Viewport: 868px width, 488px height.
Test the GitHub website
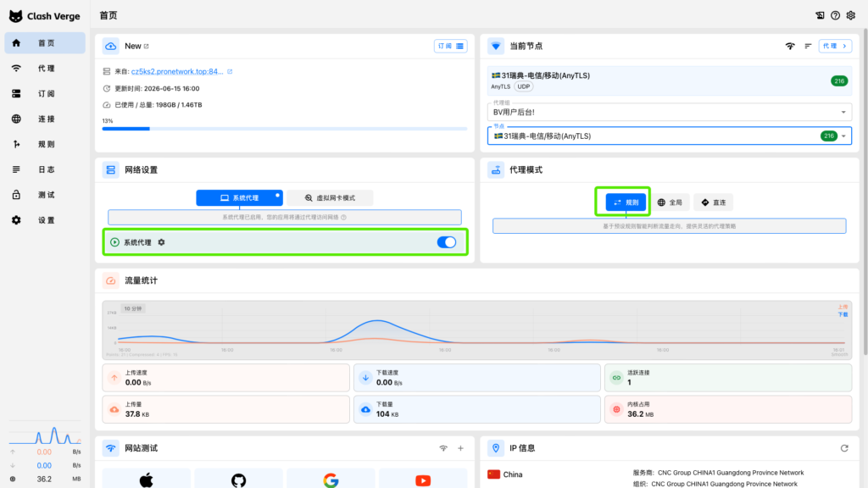[x=238, y=480]
